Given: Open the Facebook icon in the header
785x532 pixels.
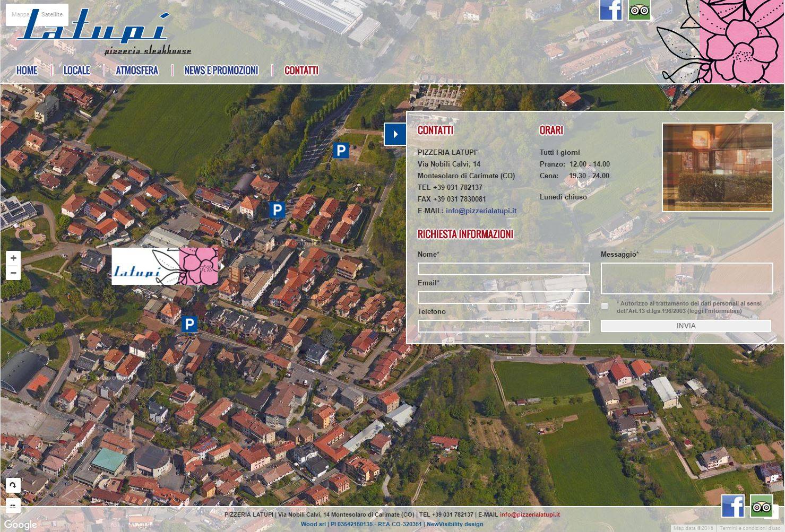Looking at the screenshot, I should pos(610,10).
